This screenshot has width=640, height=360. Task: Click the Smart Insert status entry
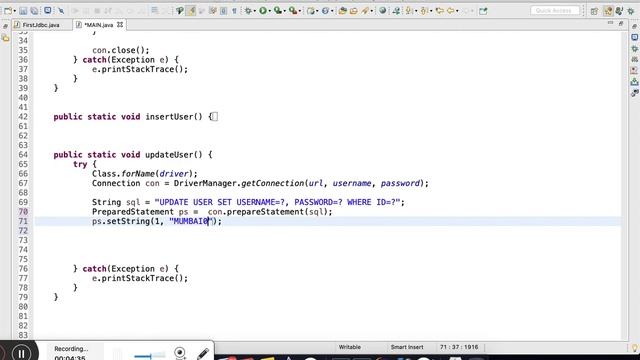point(407,347)
